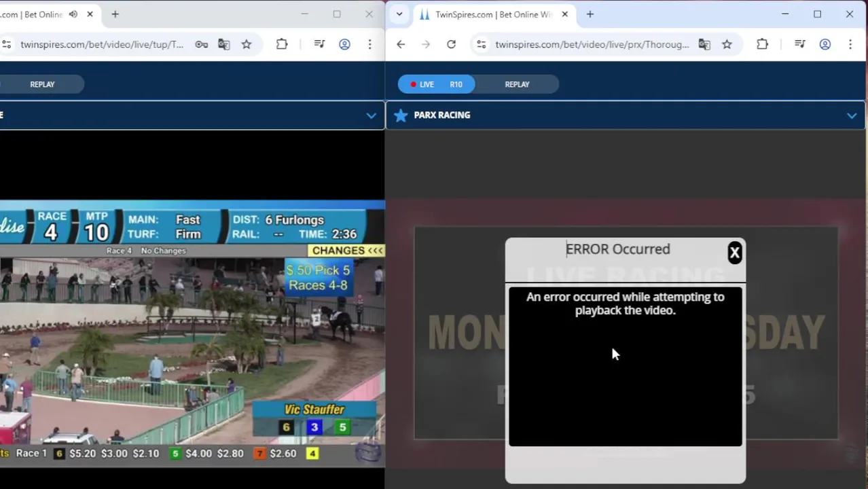Open extensions menu in right browser
Viewport: 868px width, 489px height.
click(762, 44)
